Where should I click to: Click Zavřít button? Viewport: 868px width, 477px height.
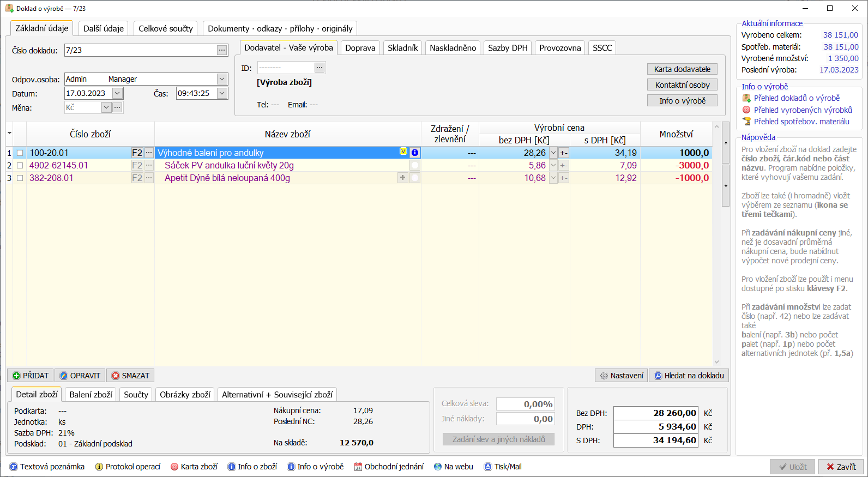pyautogui.click(x=841, y=467)
